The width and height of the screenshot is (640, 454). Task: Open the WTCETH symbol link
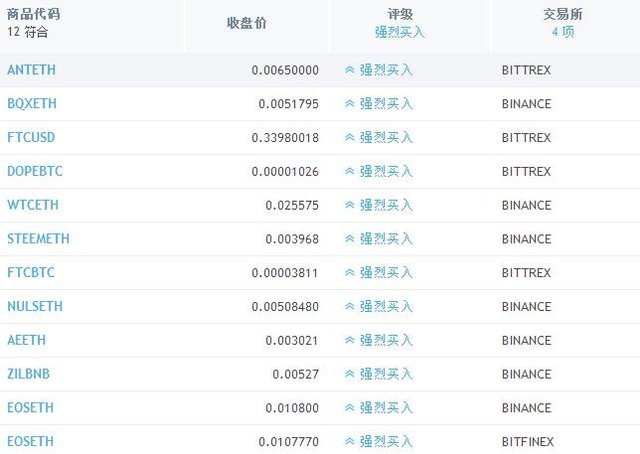[x=33, y=205]
